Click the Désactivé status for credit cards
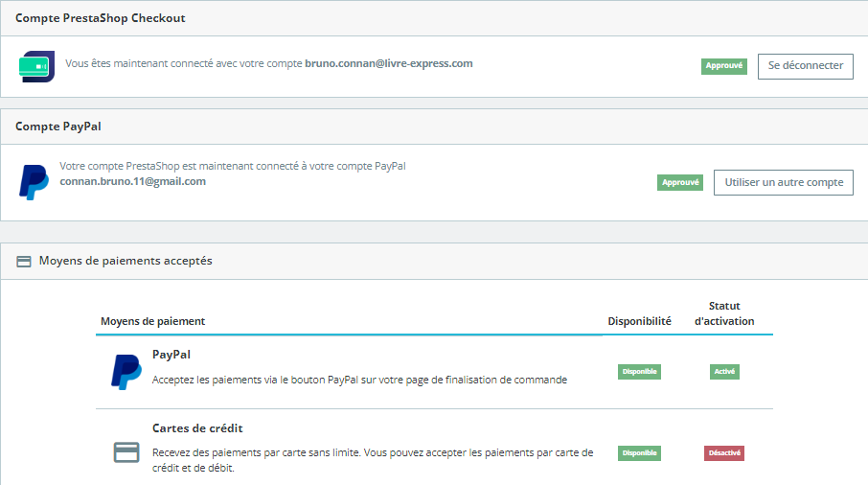The width and height of the screenshot is (868, 485). (724, 452)
